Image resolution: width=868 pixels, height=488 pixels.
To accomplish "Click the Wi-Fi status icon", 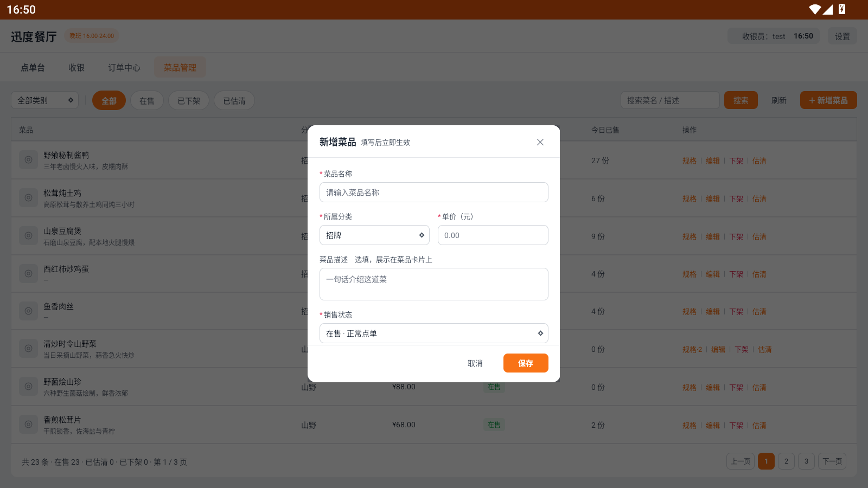I will (x=815, y=9).
